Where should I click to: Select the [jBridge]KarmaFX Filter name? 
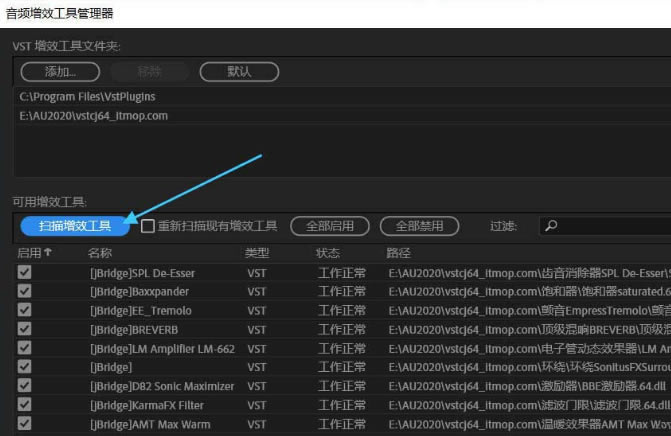tap(146, 405)
